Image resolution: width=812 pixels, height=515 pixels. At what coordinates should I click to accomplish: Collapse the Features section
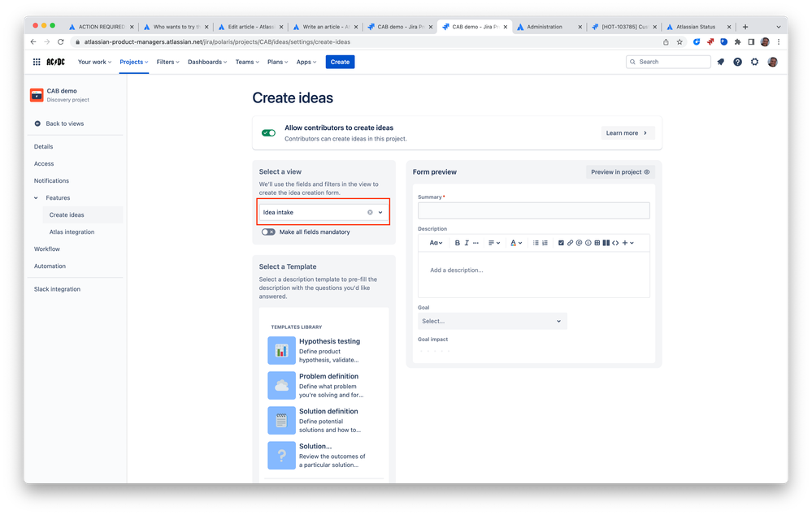37,197
